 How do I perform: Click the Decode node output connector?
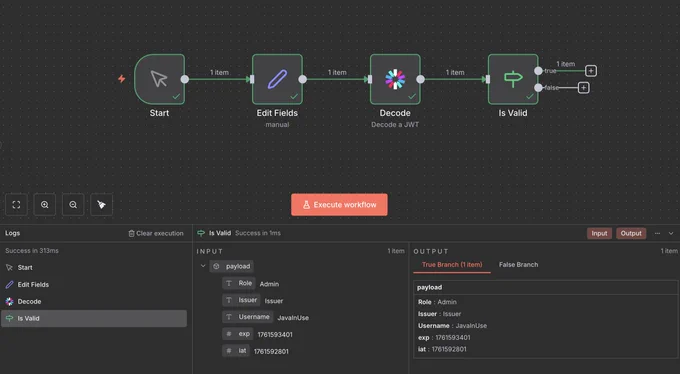(x=421, y=79)
